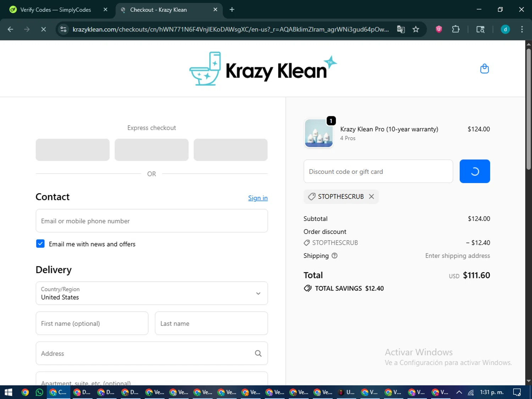
Task: Open the Windows notification center
Action: coord(517,392)
